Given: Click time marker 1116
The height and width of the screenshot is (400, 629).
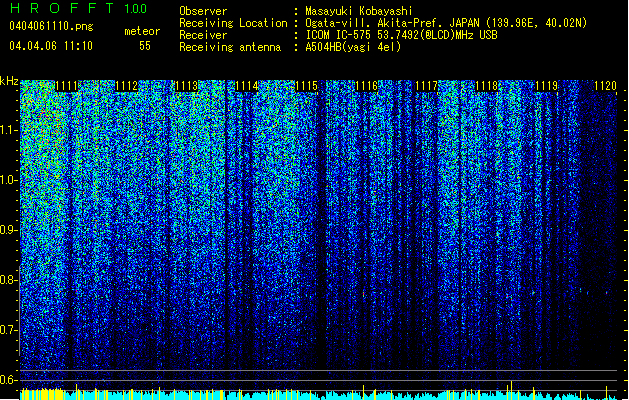Looking at the screenshot, I should click(367, 86).
